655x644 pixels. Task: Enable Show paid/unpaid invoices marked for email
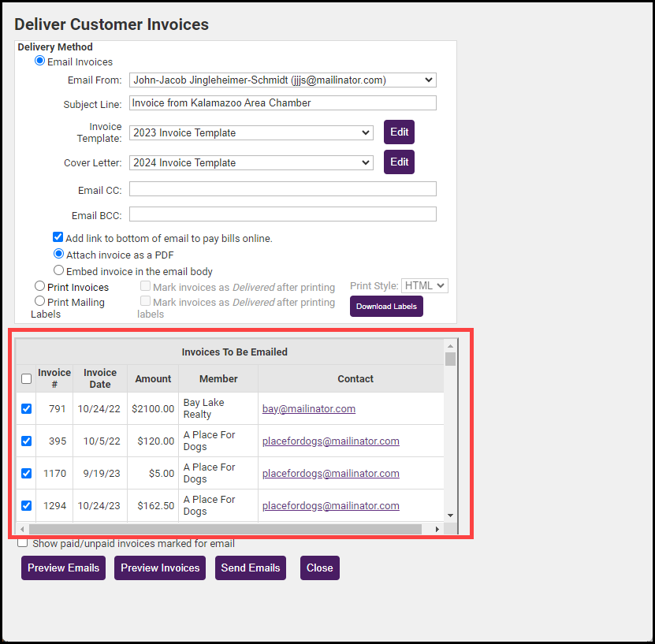(x=23, y=543)
